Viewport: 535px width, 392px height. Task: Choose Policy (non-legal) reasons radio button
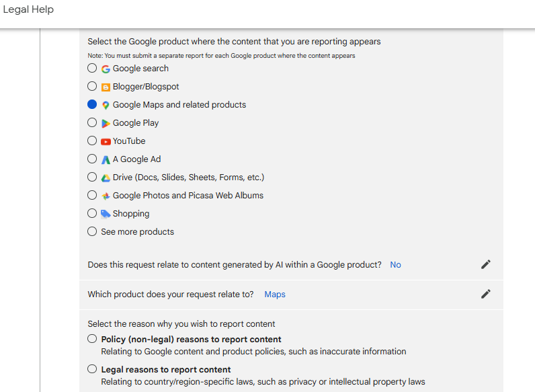click(92, 338)
